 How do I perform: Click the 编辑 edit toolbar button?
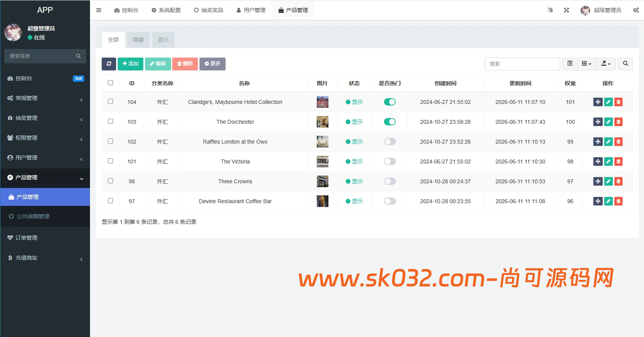[x=158, y=64]
